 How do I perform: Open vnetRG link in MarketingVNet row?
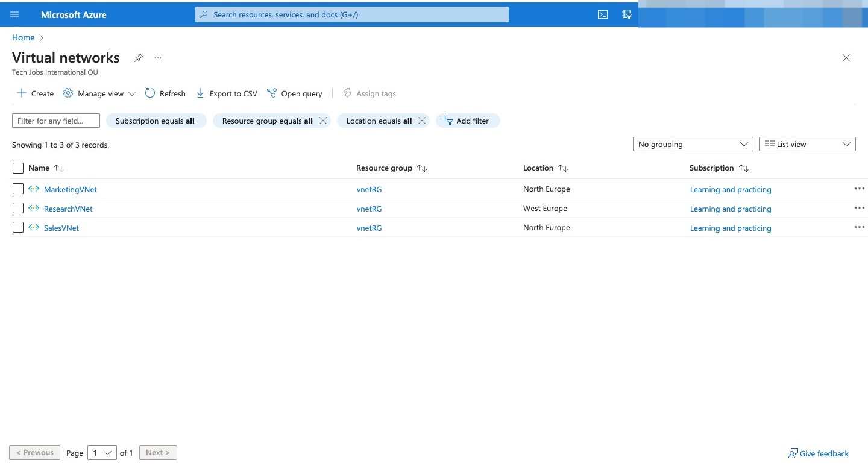click(369, 189)
